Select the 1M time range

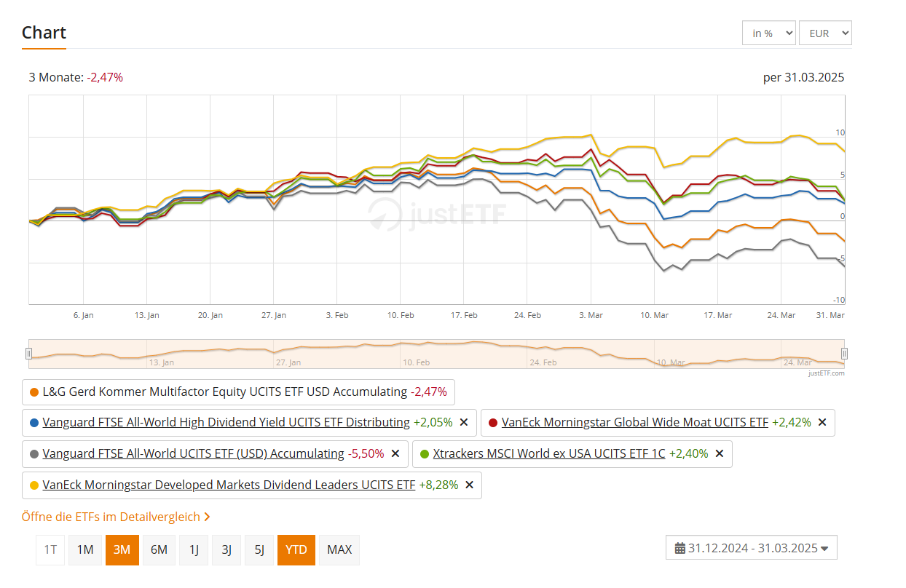pos(85,549)
